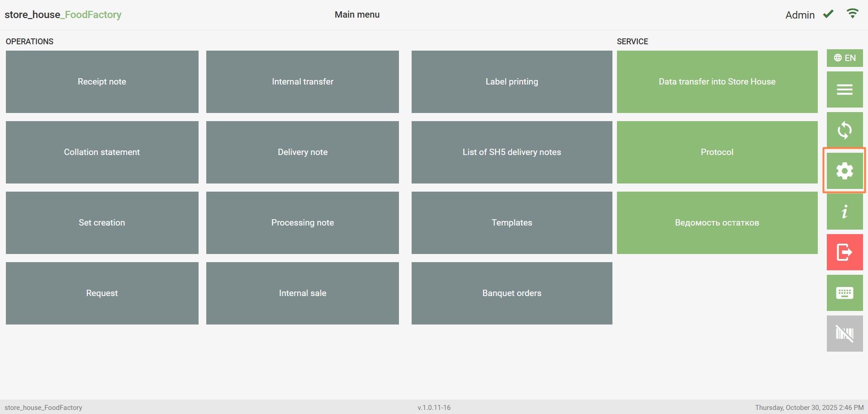Toggle the crossed-out barcode scanner icon
This screenshot has height=414, width=868.
tap(844, 334)
